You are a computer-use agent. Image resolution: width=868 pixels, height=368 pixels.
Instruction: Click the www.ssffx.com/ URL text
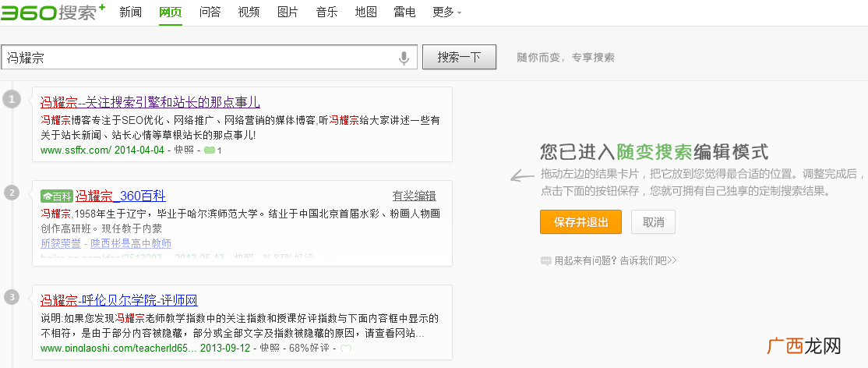click(x=76, y=150)
